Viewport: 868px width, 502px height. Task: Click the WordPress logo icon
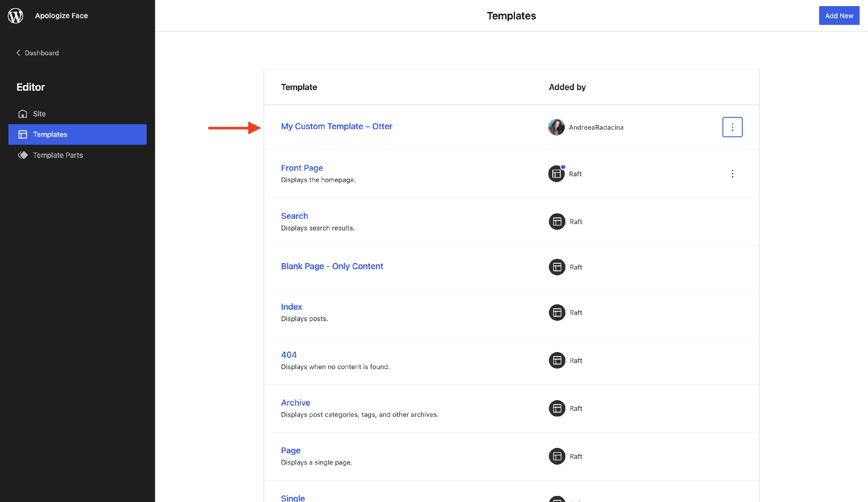tap(16, 16)
